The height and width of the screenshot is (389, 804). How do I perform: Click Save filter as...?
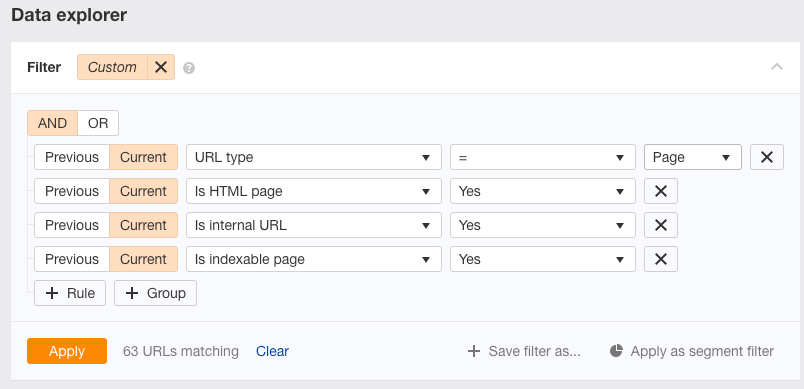524,351
